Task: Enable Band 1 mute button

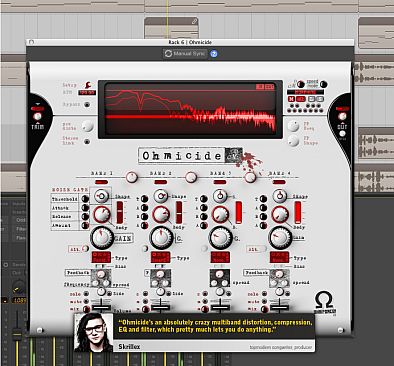Action: point(86,302)
